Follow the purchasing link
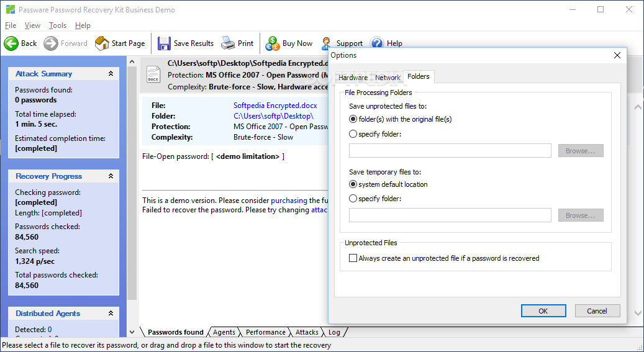 tap(289, 201)
